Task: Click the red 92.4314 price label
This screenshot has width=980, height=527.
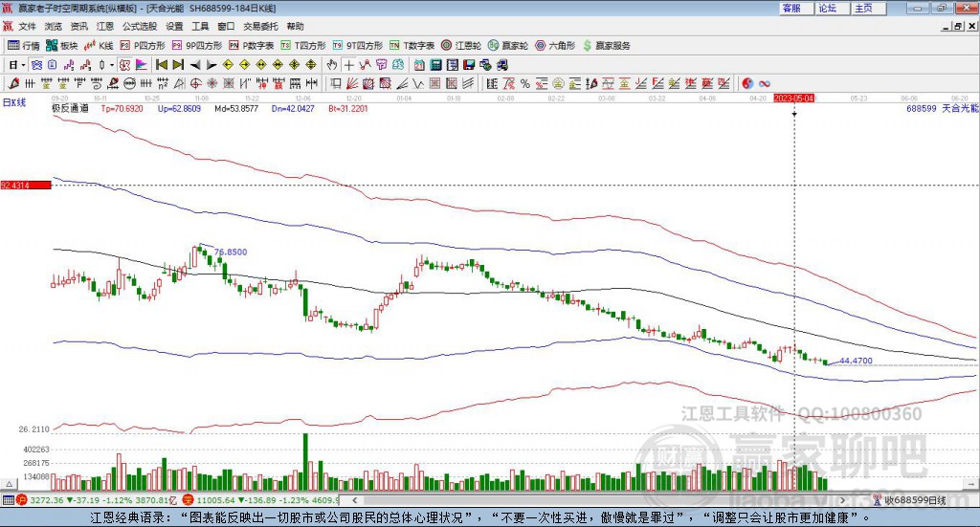Action: (26, 186)
